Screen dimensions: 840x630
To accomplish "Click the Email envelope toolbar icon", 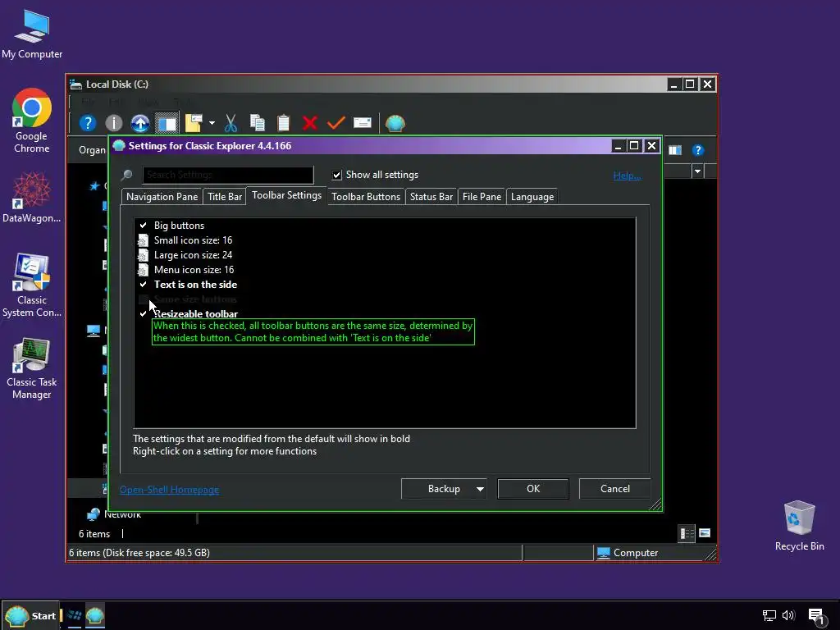I will pyautogui.click(x=363, y=123).
